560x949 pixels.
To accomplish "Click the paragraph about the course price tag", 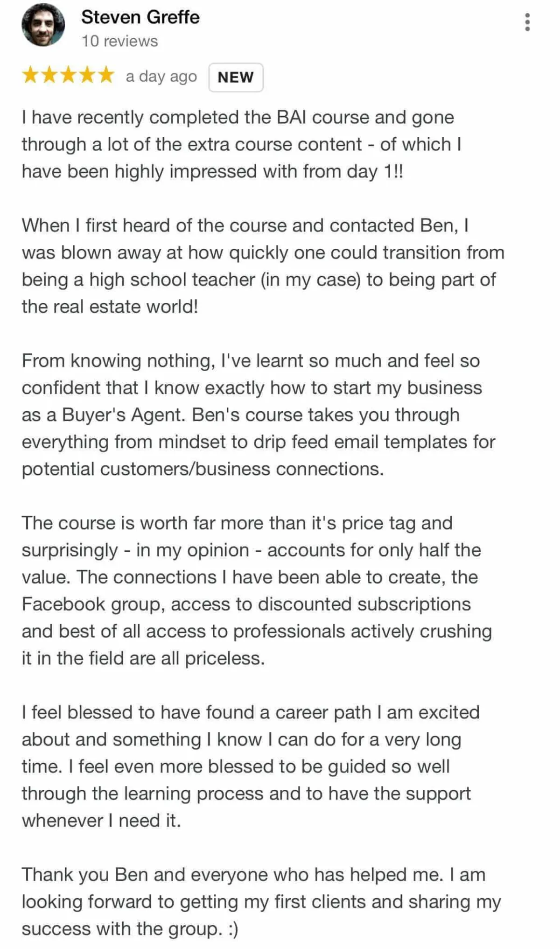I will click(257, 590).
